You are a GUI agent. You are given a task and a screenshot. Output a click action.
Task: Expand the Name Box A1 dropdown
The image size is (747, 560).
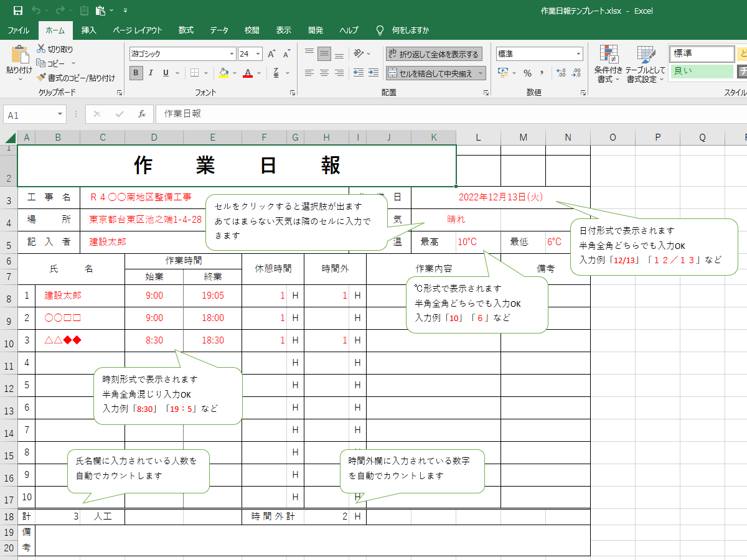[60, 115]
